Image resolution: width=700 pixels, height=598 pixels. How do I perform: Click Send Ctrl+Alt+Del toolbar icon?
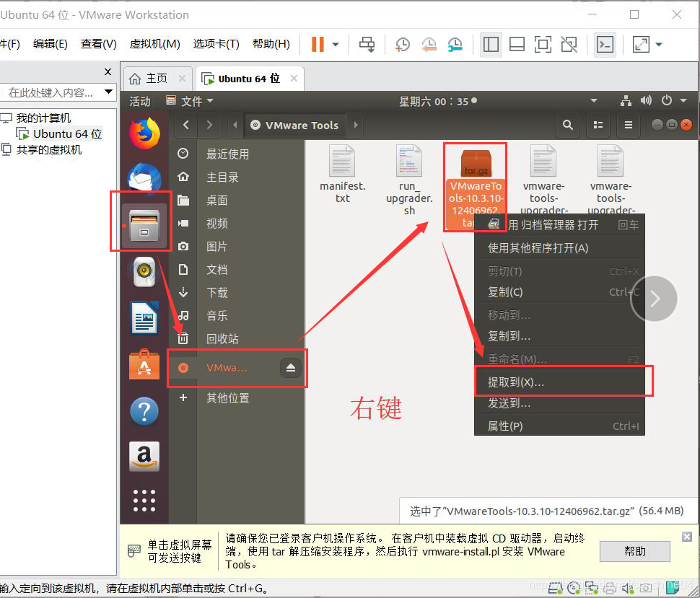point(367,44)
